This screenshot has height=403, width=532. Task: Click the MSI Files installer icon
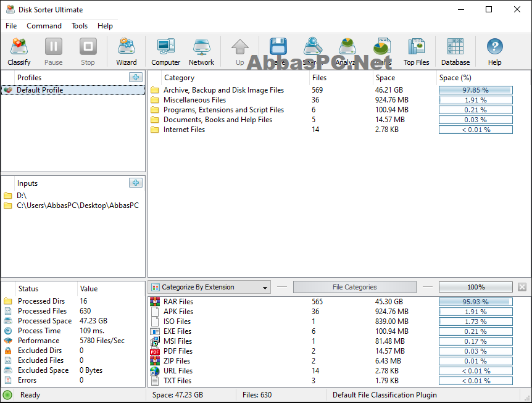click(155, 341)
